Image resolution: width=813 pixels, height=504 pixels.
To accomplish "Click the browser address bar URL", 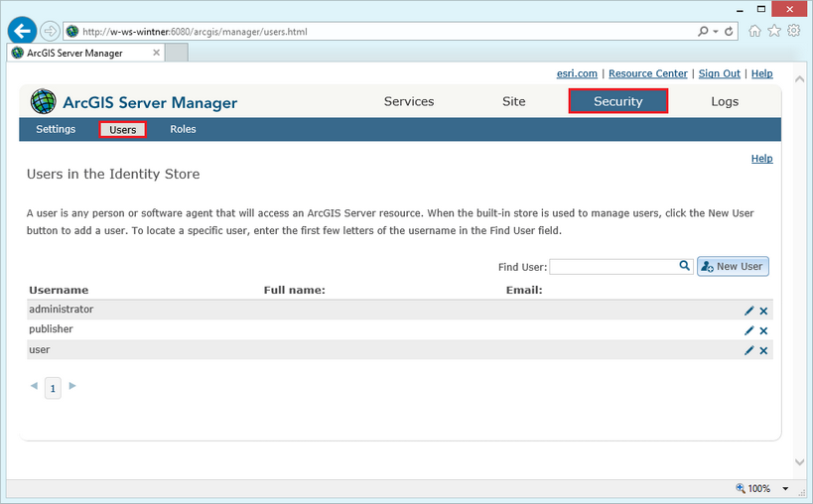I will click(x=195, y=32).
